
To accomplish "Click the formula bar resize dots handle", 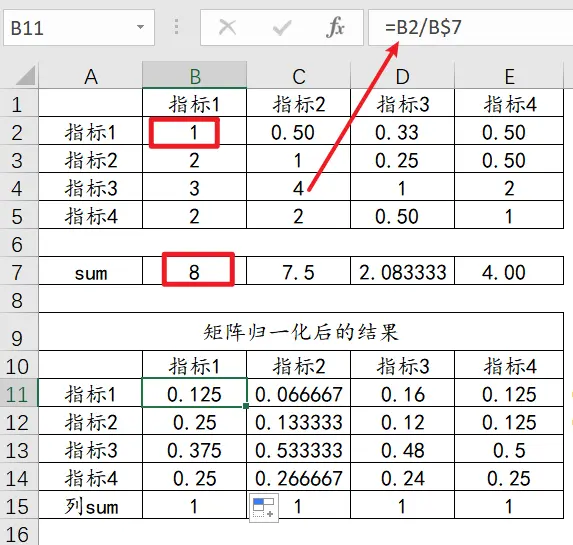I will (177, 27).
